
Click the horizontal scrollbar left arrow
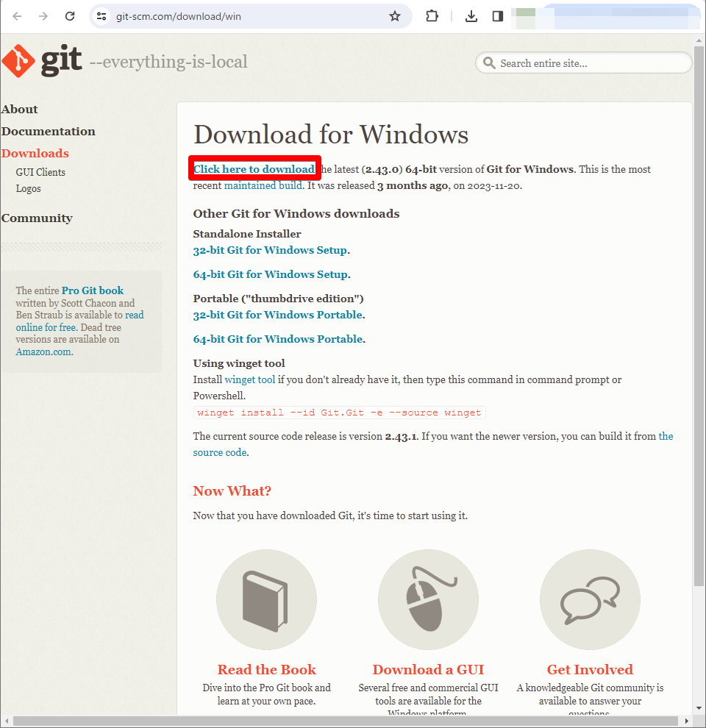coord(7,721)
